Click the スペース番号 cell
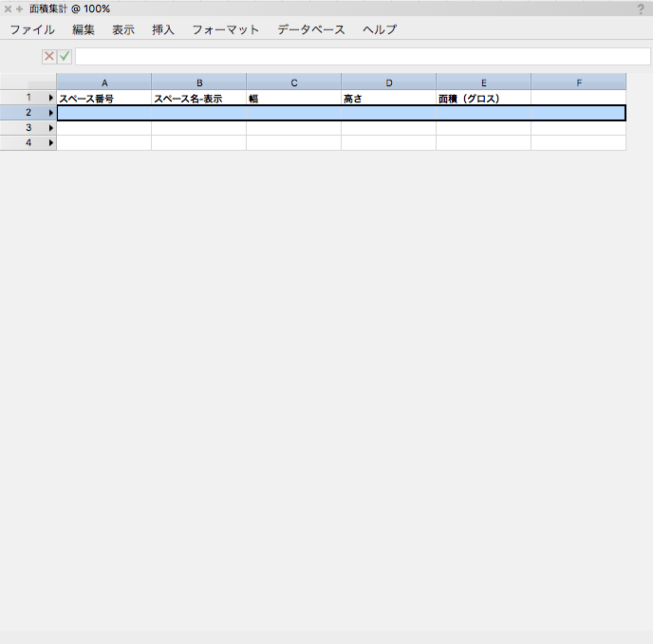 [x=104, y=98]
